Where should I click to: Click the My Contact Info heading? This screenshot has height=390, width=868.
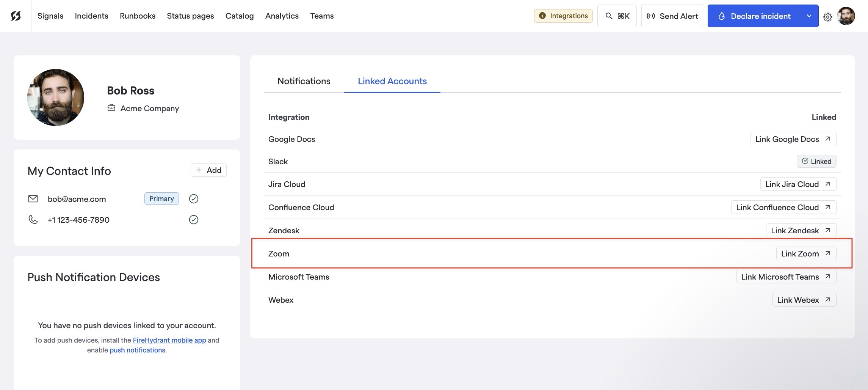click(x=69, y=171)
